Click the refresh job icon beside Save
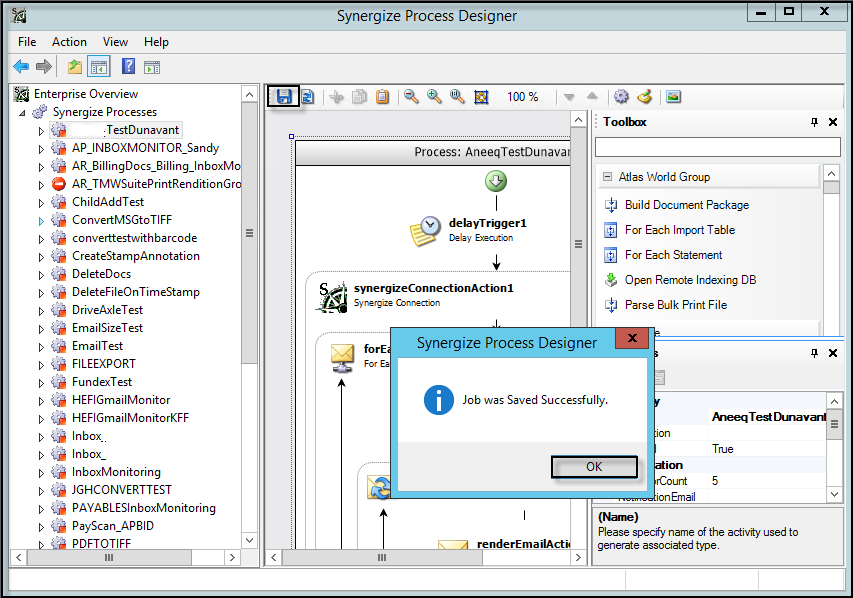Viewport: 853px width, 598px height. pyautogui.click(x=308, y=97)
